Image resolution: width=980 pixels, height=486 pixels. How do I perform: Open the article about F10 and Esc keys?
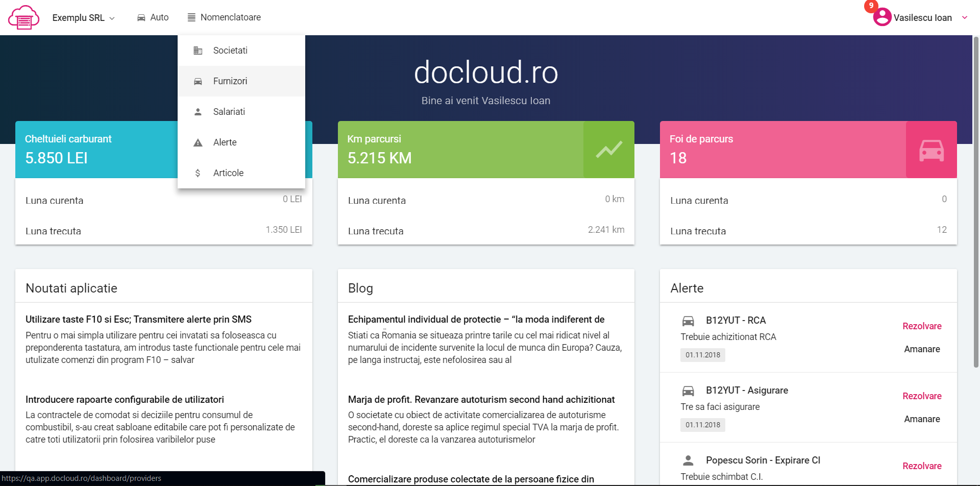[x=138, y=320]
